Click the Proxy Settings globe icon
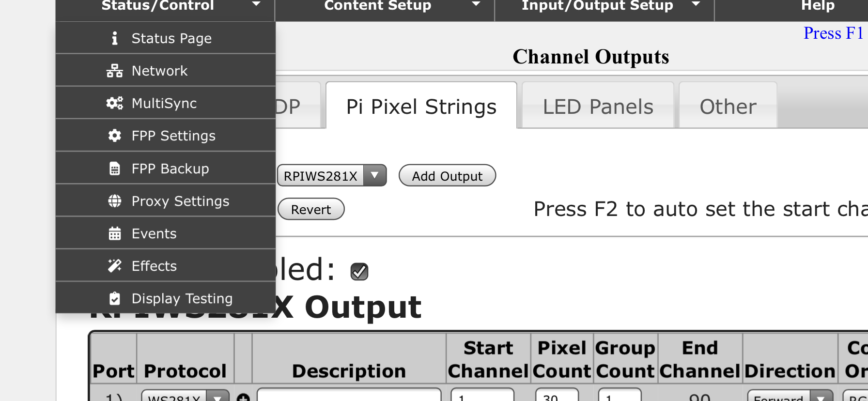The height and width of the screenshot is (401, 868). (x=115, y=201)
